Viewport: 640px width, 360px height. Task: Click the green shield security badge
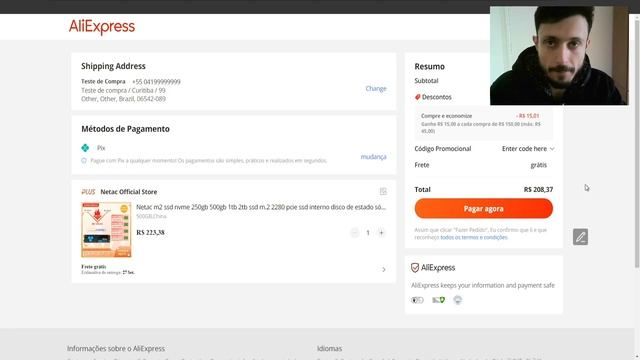pos(438,300)
